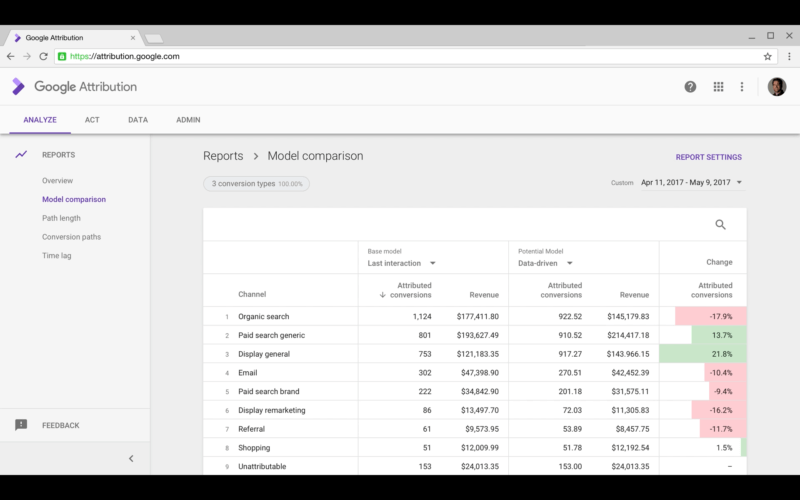Click the $214,417.18 revenue value
Screen dimensions: 800x500
coord(628,335)
